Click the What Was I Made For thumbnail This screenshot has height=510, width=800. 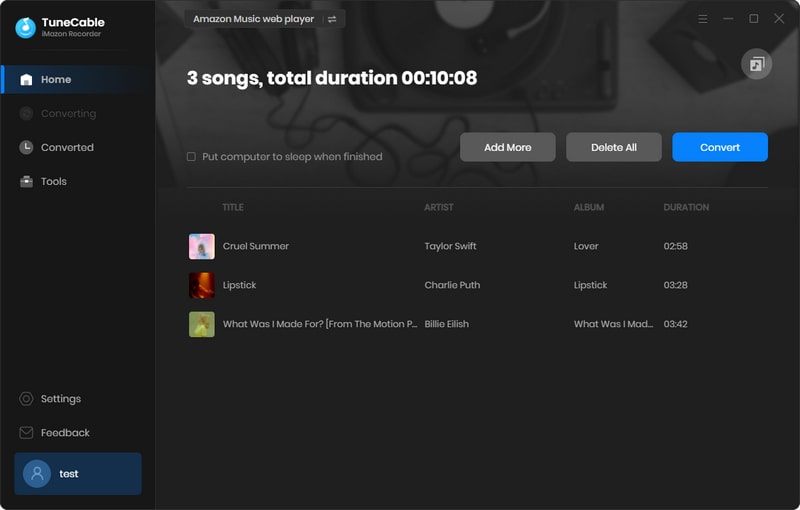(202, 324)
